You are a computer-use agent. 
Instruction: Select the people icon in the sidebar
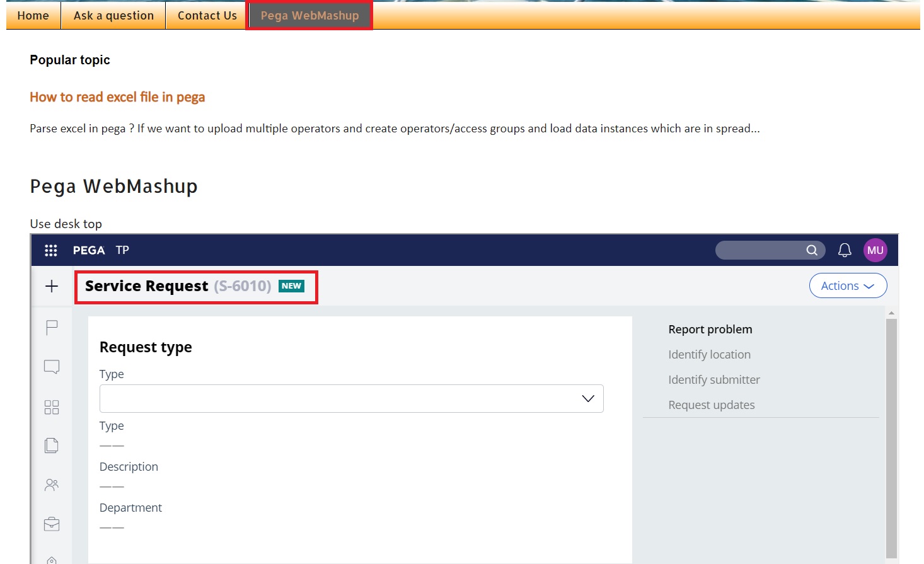pyautogui.click(x=51, y=485)
